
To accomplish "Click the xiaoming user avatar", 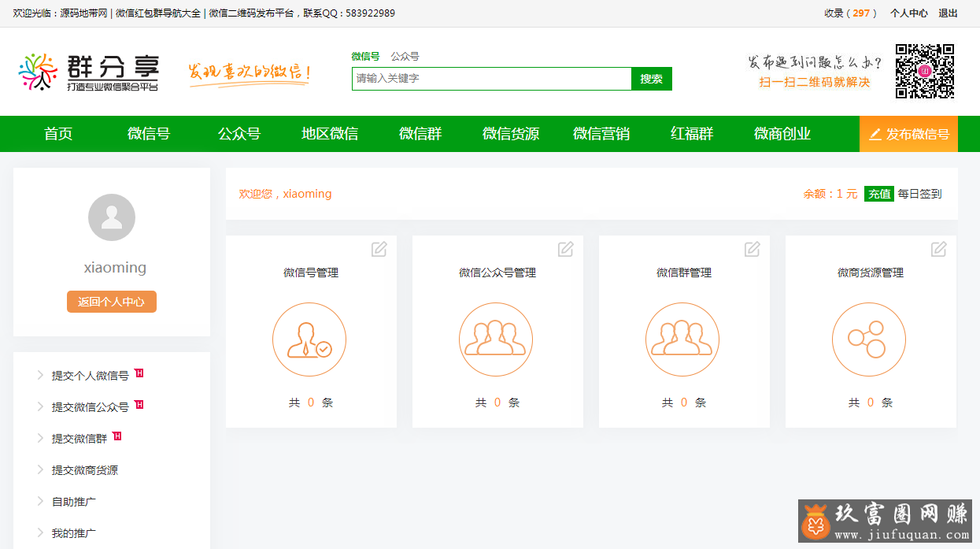I will click(x=112, y=217).
